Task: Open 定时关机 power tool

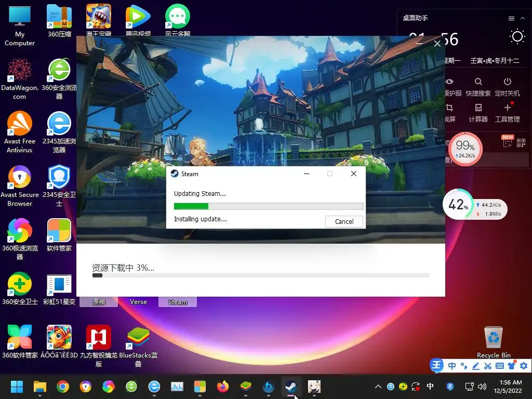Action: (x=507, y=87)
